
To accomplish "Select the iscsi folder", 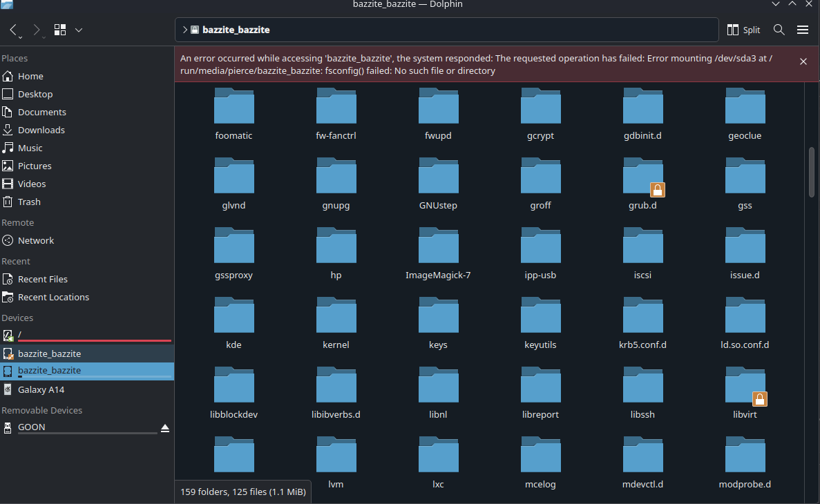I will click(642, 253).
